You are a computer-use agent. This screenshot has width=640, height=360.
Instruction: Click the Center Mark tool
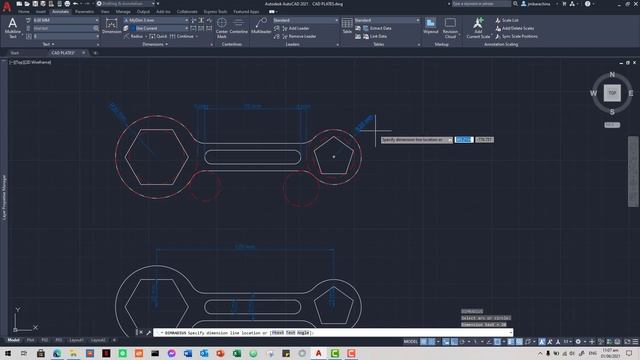click(x=222, y=28)
